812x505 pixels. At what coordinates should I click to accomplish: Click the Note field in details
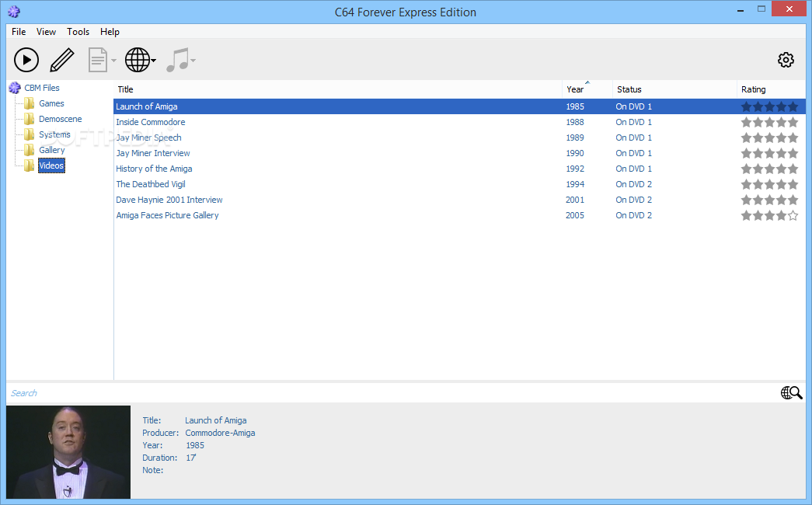coord(153,470)
